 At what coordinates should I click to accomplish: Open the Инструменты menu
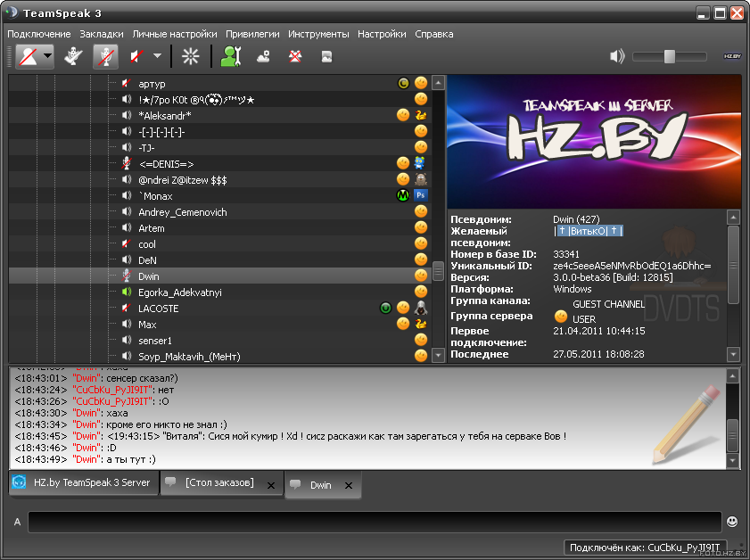pyautogui.click(x=318, y=34)
